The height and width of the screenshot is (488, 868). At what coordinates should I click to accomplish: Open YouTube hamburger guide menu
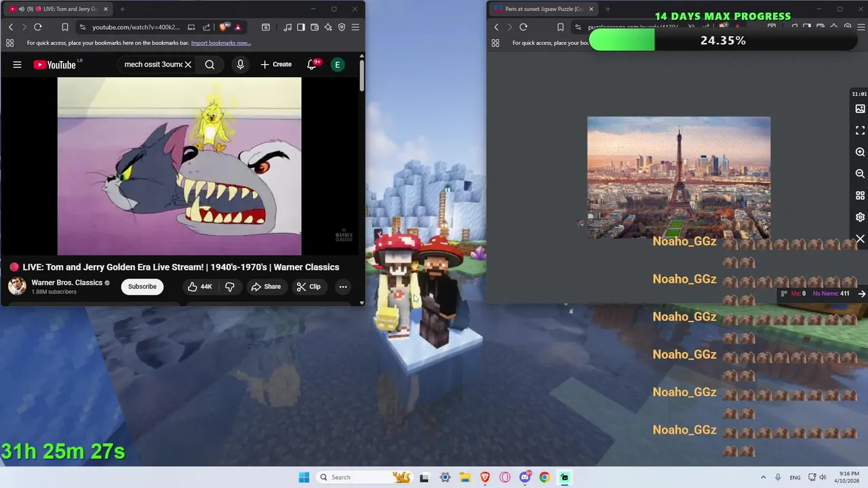(x=17, y=64)
